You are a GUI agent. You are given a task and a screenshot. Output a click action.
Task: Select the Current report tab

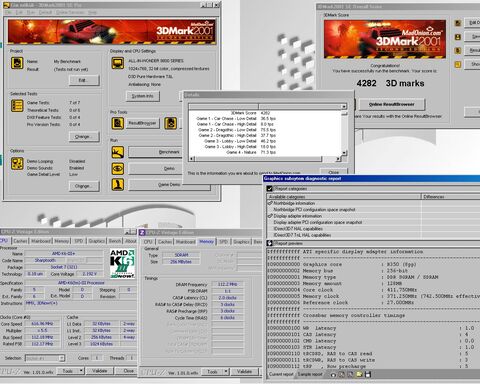(x=281, y=374)
